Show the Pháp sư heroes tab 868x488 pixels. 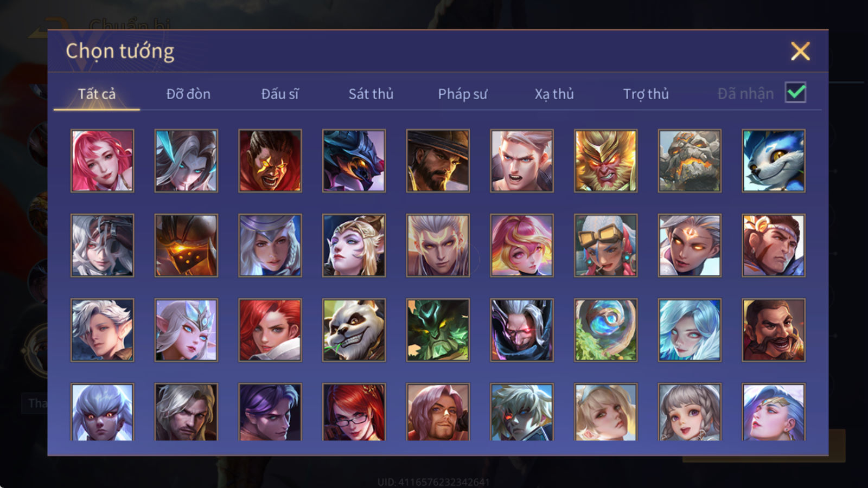(463, 94)
